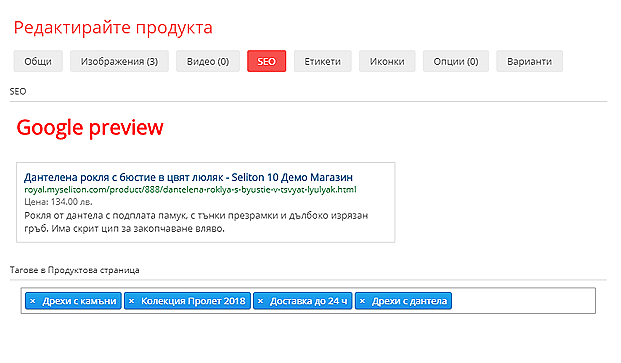Click in the empty area of the tags input field
The image size is (621, 363).
[x=523, y=301]
